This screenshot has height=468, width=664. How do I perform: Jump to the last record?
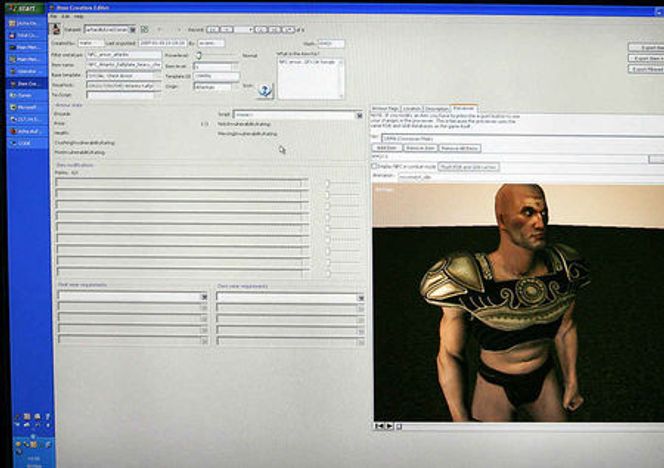click(275, 30)
